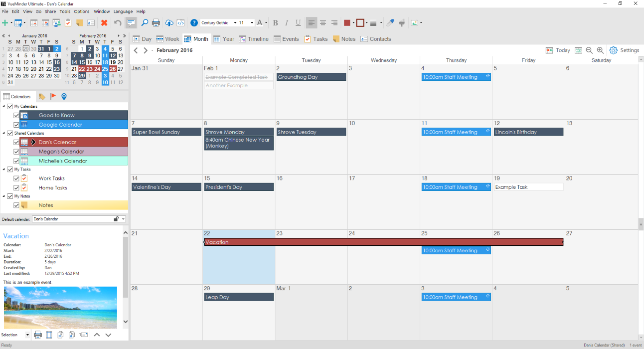644x349 pixels.
Task: Open the priorities orange flag tab
Action: (53, 97)
